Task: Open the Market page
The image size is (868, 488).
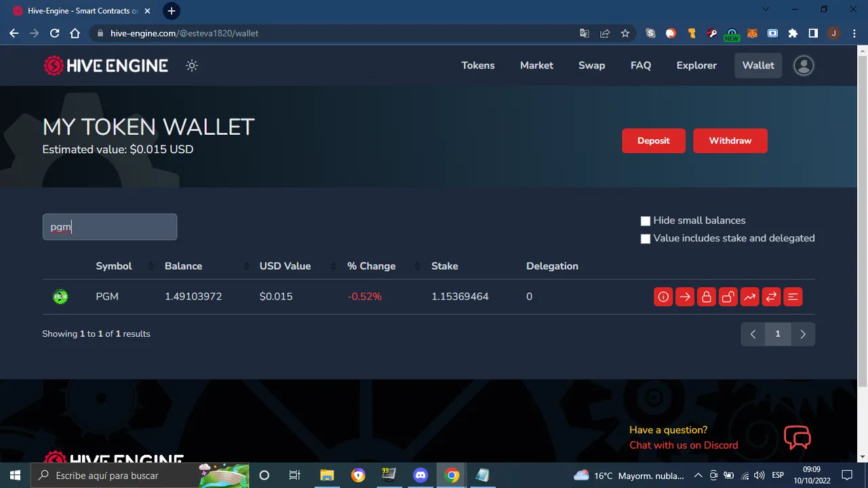Action: pyautogui.click(x=536, y=66)
